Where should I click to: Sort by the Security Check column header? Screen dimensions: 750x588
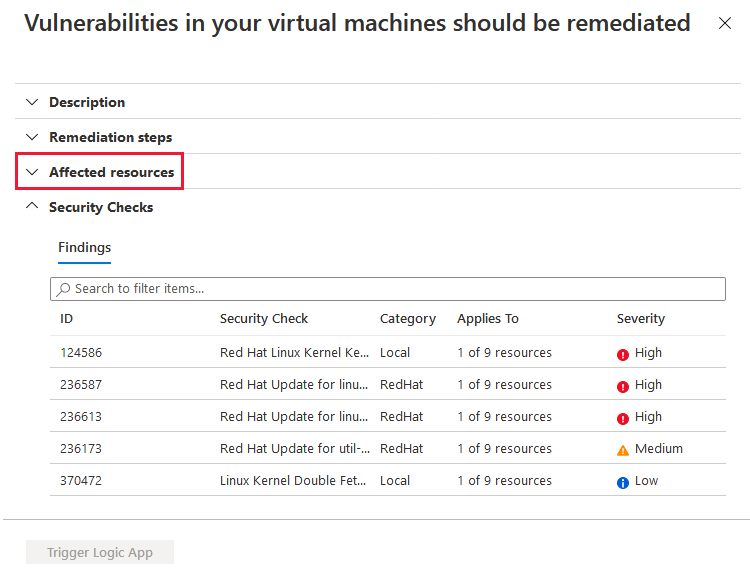click(264, 319)
